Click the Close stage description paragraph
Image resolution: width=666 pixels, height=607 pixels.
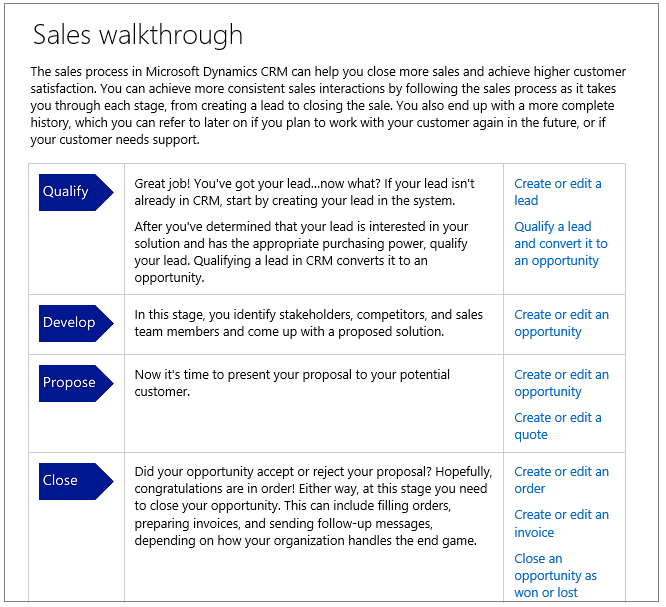(x=311, y=506)
